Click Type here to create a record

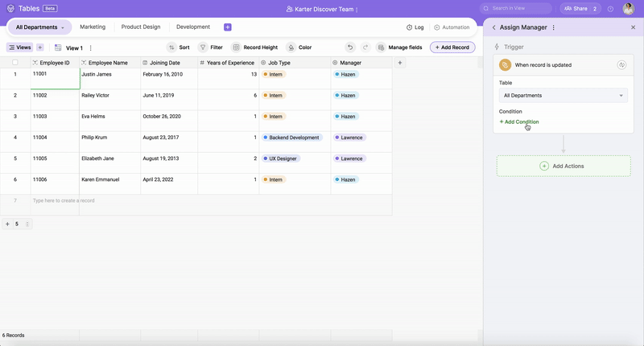[x=64, y=200]
